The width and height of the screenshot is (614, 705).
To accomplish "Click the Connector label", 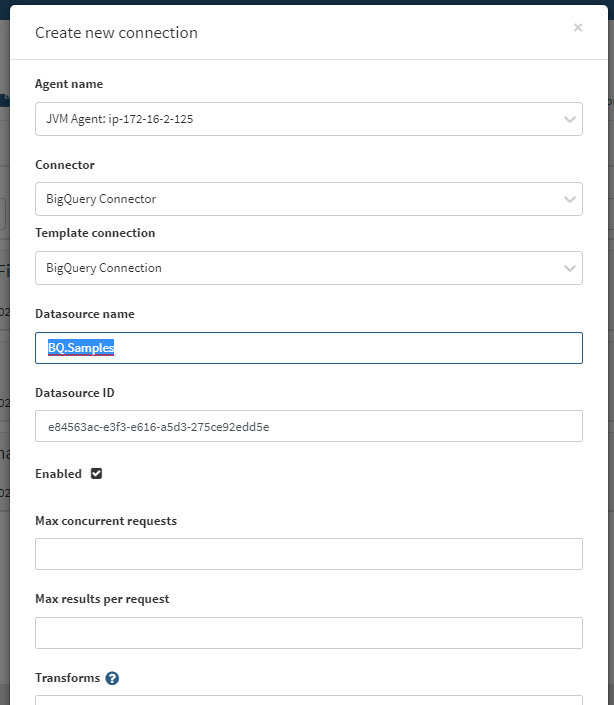I will tap(65, 165).
